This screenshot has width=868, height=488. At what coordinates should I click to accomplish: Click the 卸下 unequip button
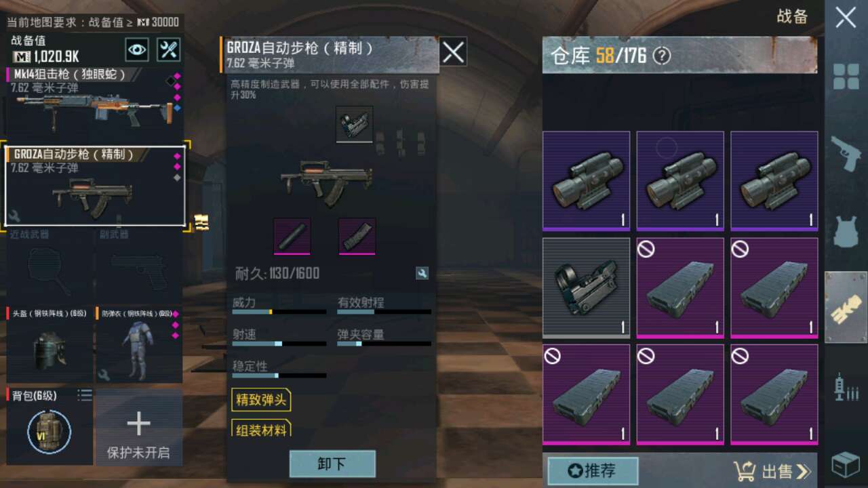tap(332, 464)
